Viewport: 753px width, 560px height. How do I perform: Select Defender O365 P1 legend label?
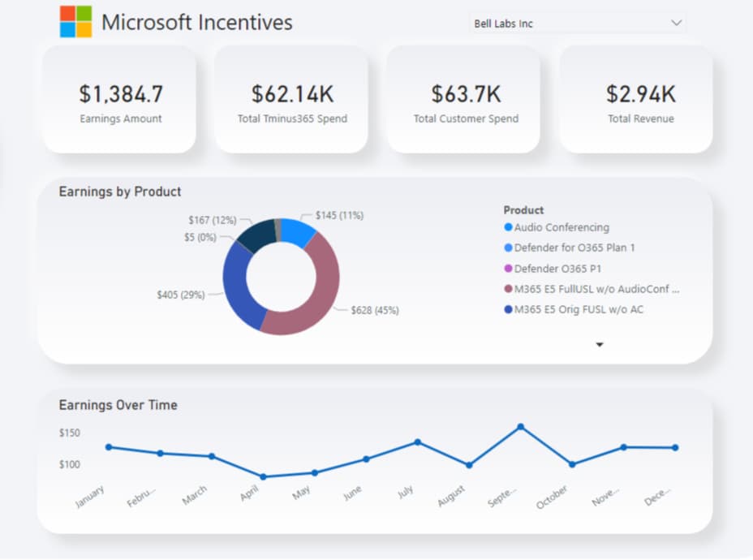[x=557, y=269]
